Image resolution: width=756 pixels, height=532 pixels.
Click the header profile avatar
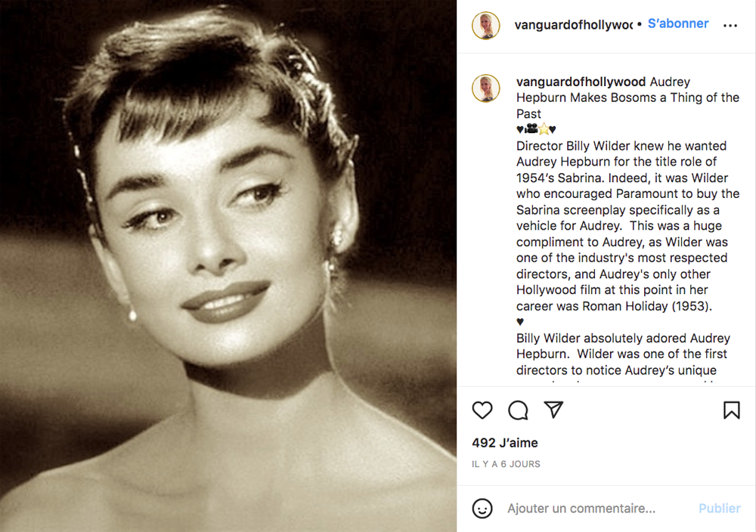485,25
